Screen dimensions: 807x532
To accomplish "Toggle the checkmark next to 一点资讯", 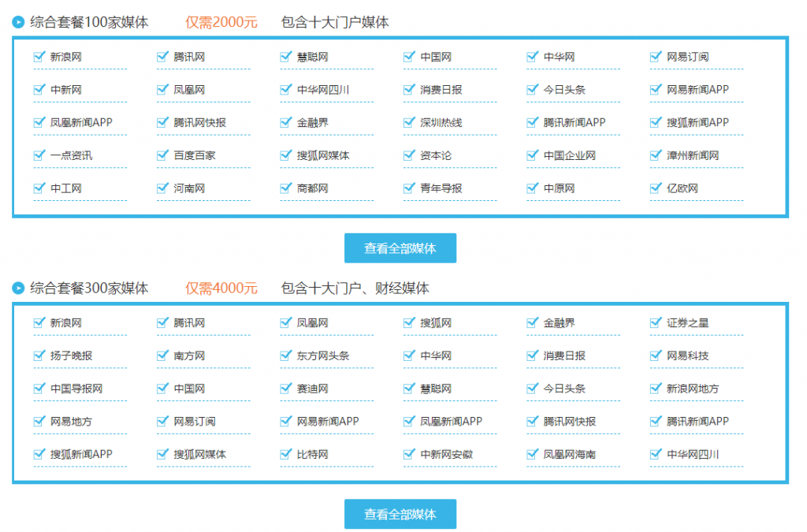I will pyautogui.click(x=39, y=155).
